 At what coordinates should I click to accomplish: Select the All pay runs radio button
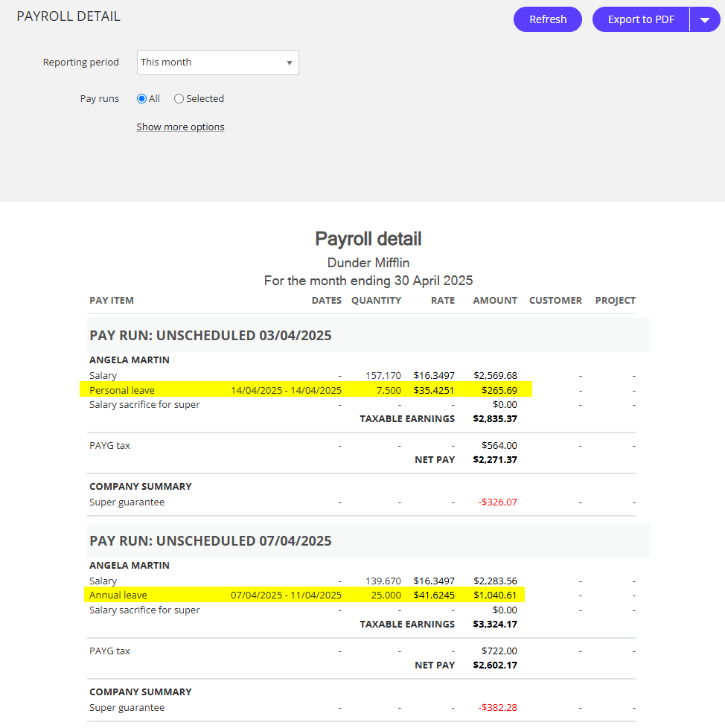pos(142,98)
